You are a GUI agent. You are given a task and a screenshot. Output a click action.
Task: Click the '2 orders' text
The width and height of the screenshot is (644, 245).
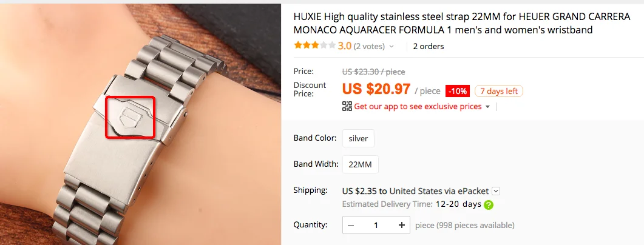(x=429, y=46)
